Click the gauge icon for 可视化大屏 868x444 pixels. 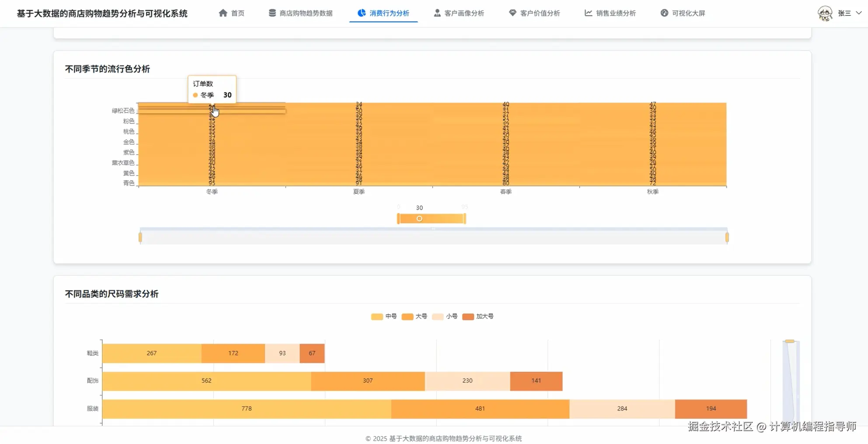click(x=664, y=13)
